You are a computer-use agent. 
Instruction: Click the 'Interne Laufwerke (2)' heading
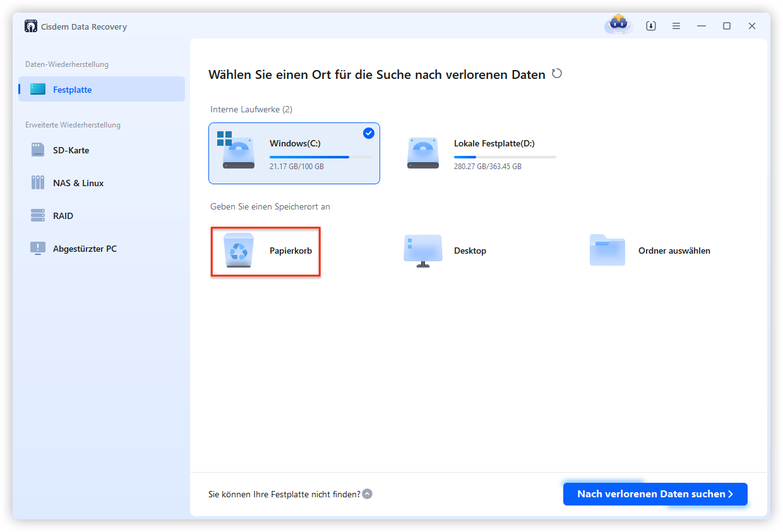click(251, 109)
